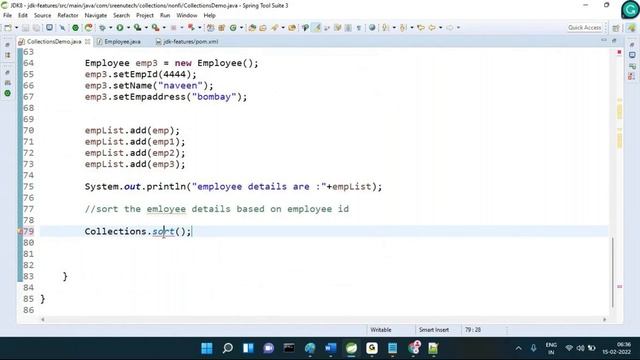
Task: Click the Search flashlight toolbar icon
Action: click(x=275, y=28)
